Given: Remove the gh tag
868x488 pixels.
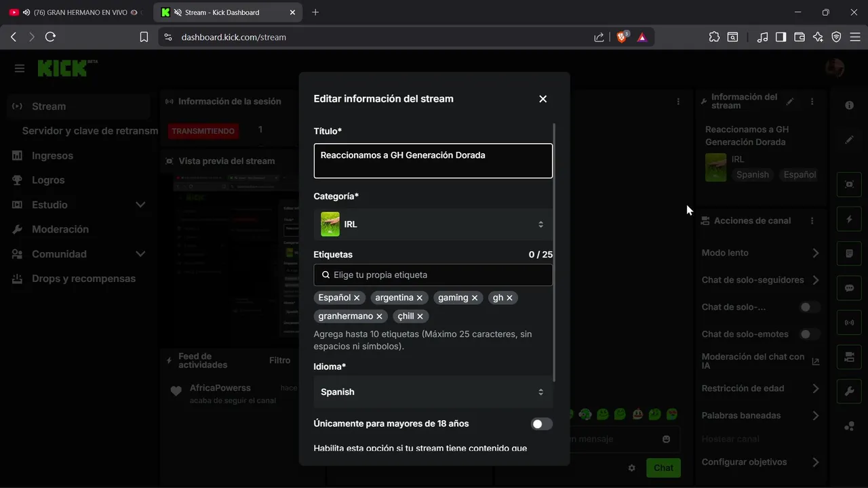Looking at the screenshot, I should pyautogui.click(x=509, y=298).
